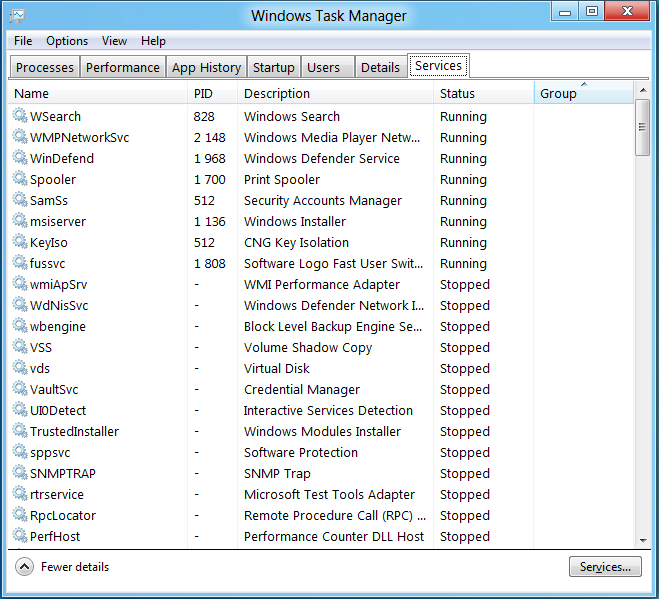Click the scrollbar down arrow
The height and width of the screenshot is (599, 659).
tap(643, 541)
